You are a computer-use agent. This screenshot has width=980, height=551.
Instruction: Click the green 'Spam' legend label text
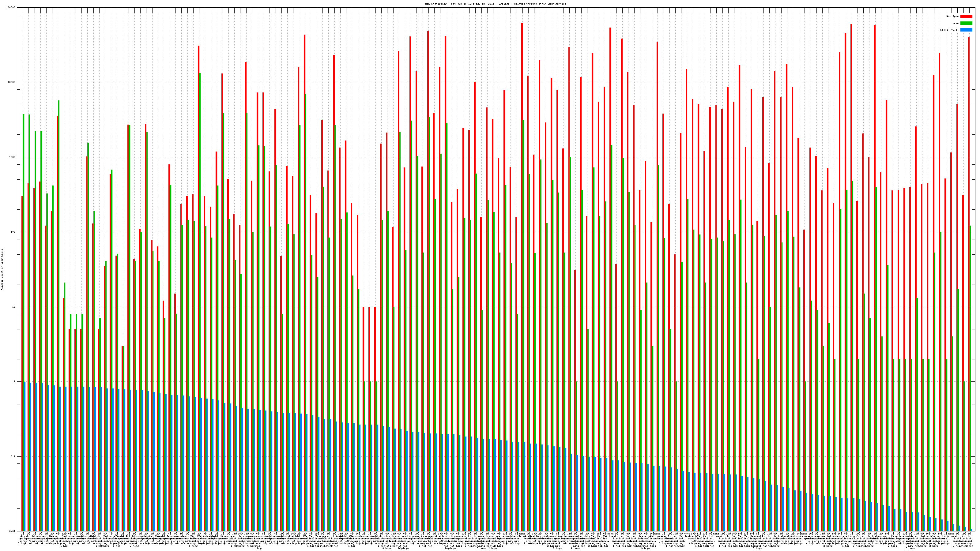click(956, 23)
